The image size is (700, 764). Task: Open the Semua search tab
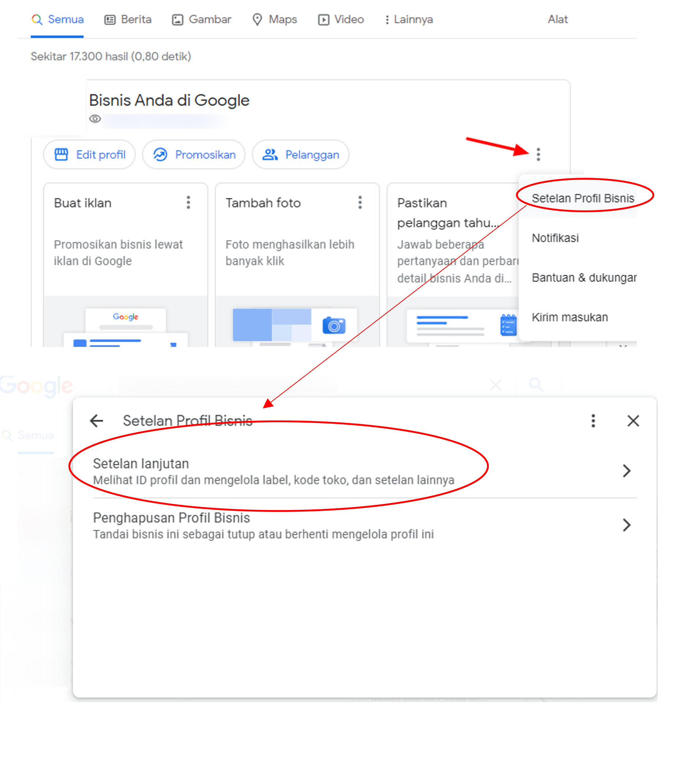point(57,19)
